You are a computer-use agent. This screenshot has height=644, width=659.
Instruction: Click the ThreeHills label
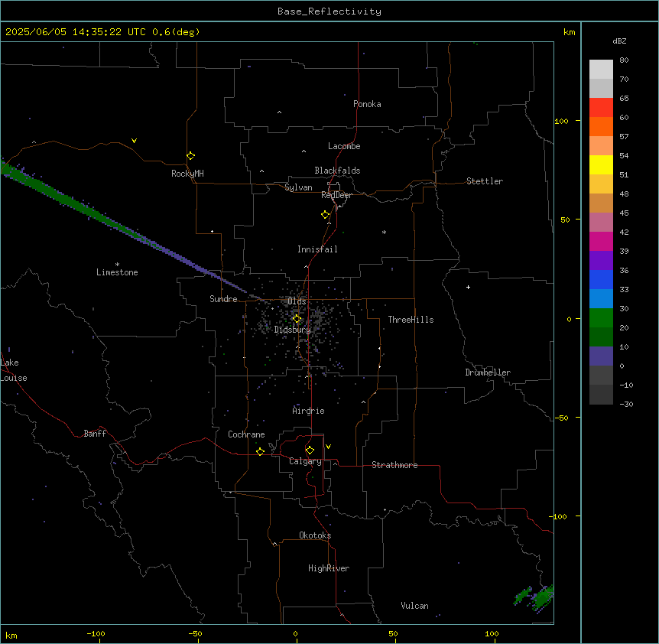coord(411,320)
